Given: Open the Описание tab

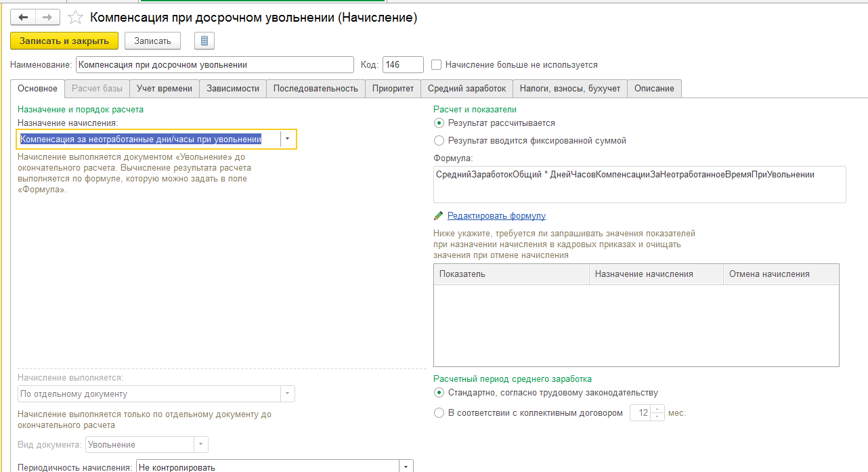Looking at the screenshot, I should click(654, 89).
